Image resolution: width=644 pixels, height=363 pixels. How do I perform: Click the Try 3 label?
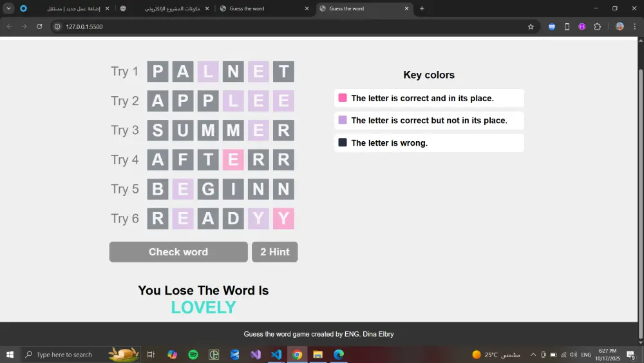[125, 130]
